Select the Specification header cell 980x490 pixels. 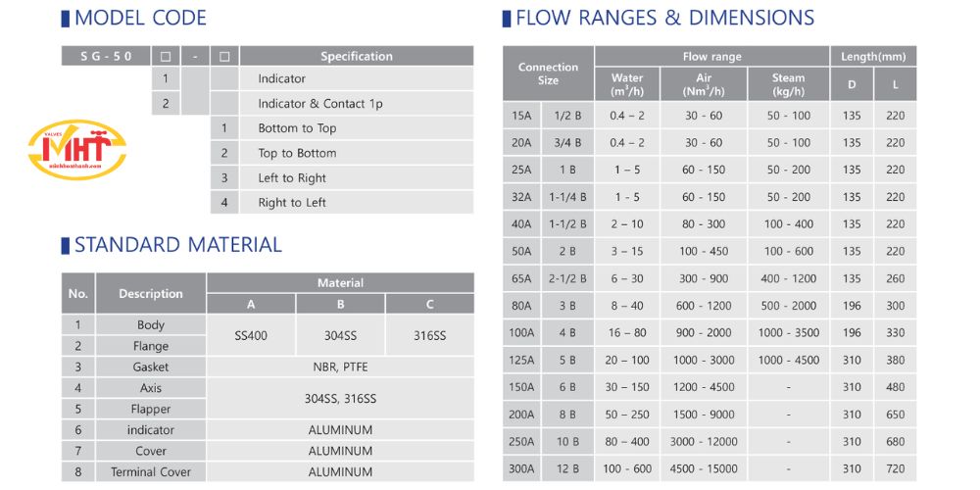[357, 56]
